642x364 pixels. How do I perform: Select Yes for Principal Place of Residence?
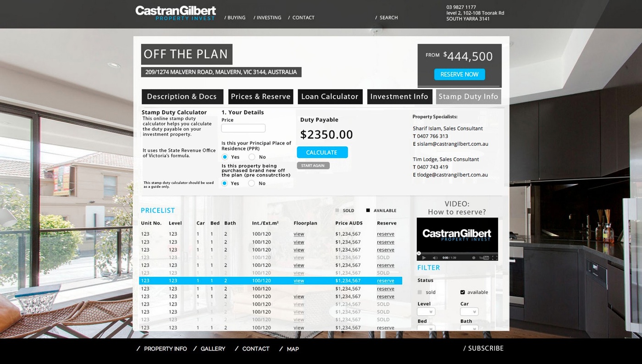(x=225, y=157)
